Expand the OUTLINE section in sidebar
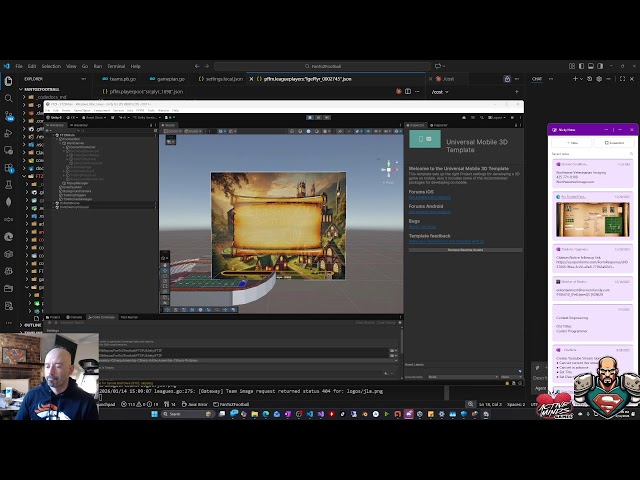Viewport: 640px width, 480px height. click(x=33, y=324)
